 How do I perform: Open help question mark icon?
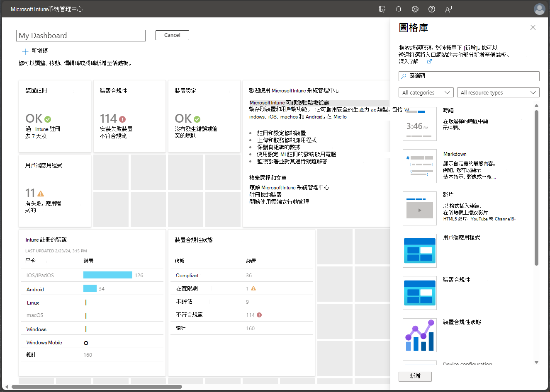tap(432, 9)
